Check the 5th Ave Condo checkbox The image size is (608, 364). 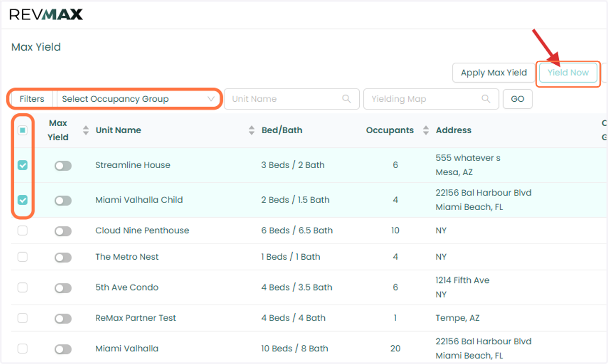(x=23, y=287)
